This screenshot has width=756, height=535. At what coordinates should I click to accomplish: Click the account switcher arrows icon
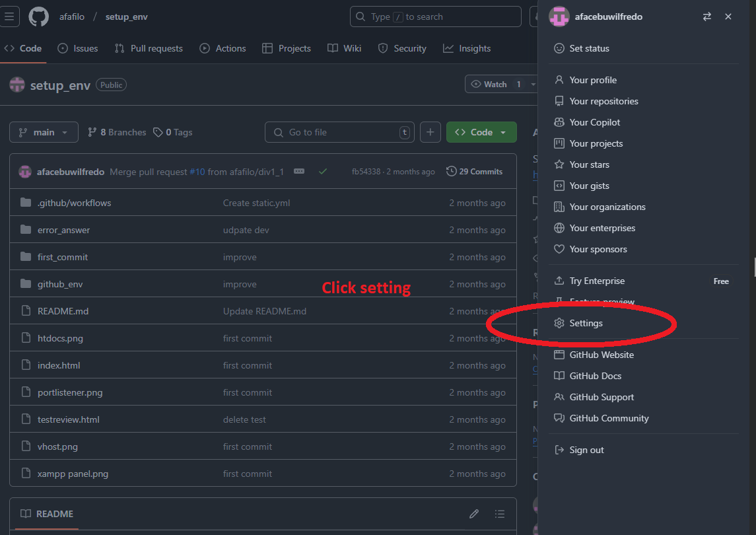point(707,17)
